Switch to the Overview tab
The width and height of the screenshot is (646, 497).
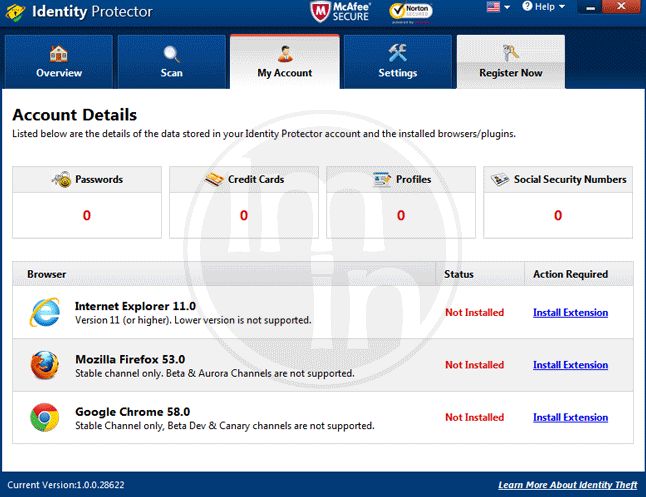59,62
